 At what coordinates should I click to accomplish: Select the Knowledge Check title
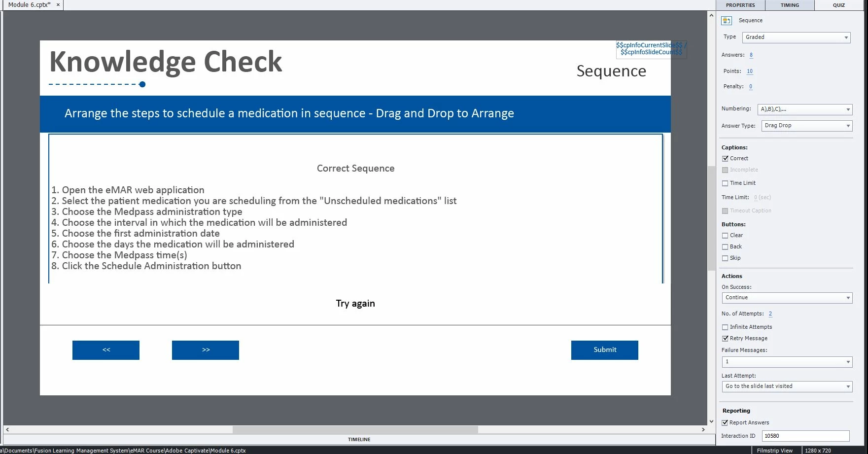[166, 63]
